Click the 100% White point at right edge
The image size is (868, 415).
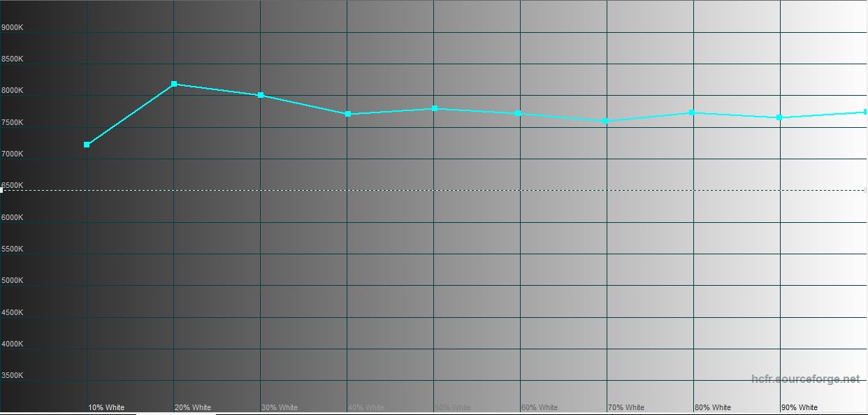[865, 112]
